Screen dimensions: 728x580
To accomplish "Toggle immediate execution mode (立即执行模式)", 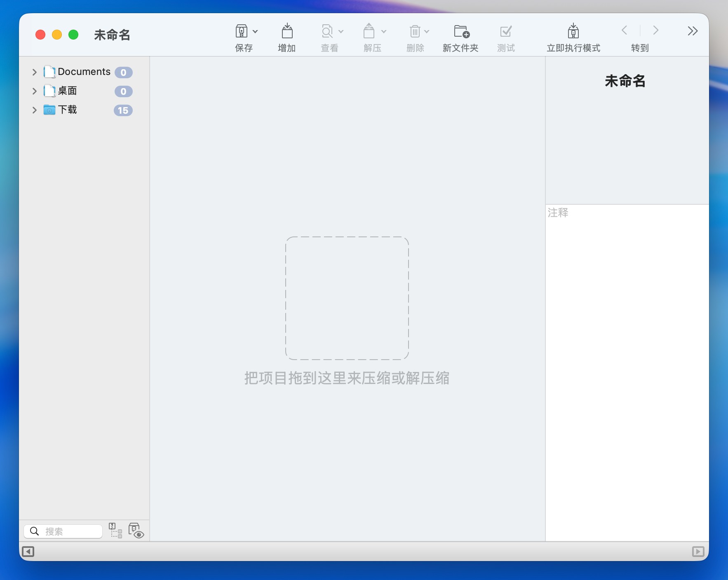I will (x=573, y=31).
